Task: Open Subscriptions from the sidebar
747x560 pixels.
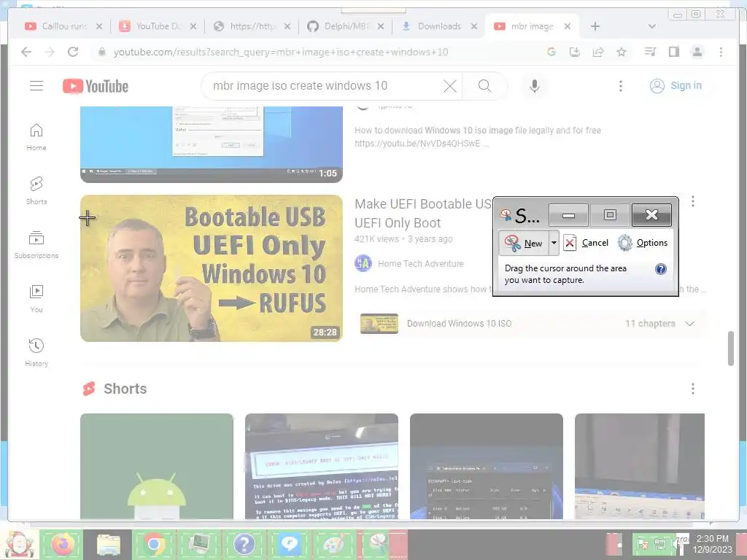Action: 36,244
